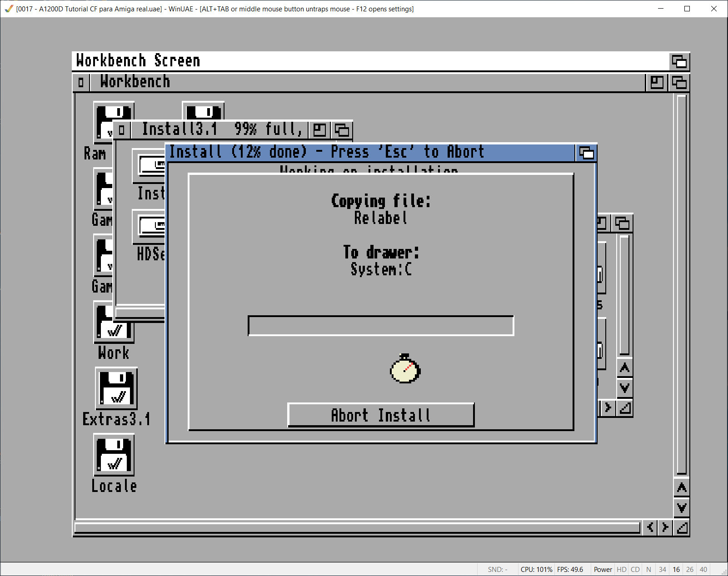Click the Workbench window close gadget
This screenshot has width=728, height=576.
tap(81, 82)
